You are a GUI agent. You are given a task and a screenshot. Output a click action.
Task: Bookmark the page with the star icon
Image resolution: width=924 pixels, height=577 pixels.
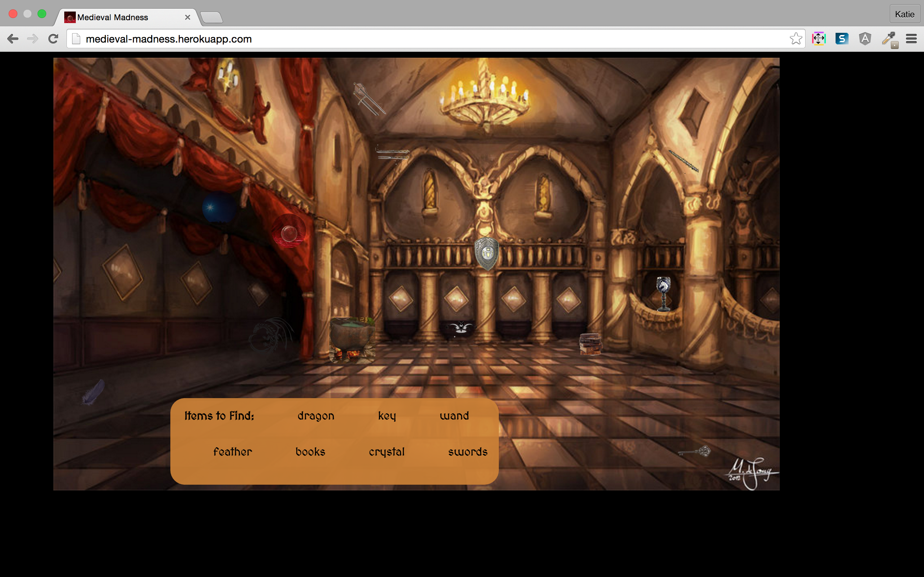click(x=796, y=39)
